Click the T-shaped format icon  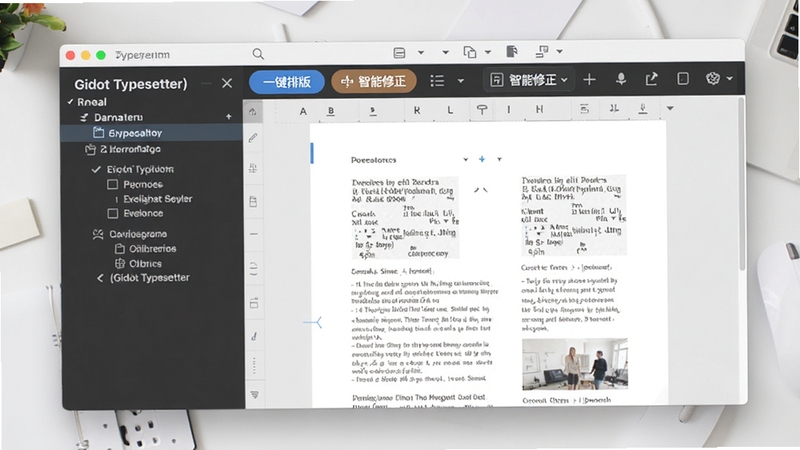tap(482, 109)
